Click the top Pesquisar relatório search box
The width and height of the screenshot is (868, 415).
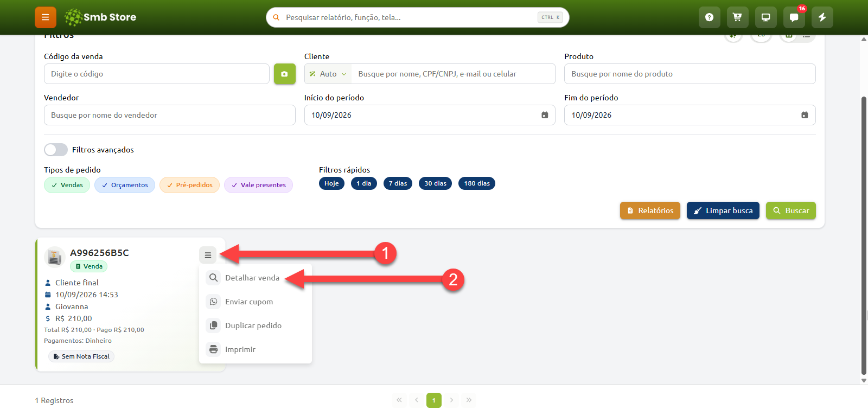pyautogui.click(x=417, y=17)
